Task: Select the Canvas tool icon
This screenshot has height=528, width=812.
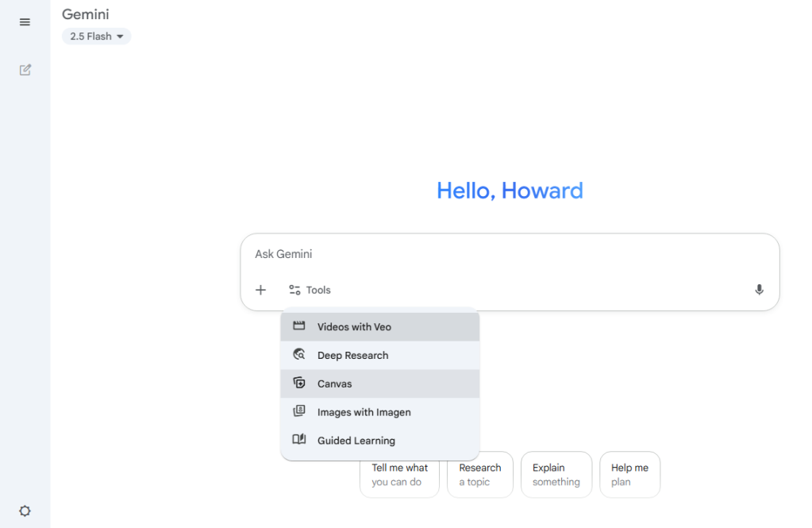Action: (x=298, y=383)
